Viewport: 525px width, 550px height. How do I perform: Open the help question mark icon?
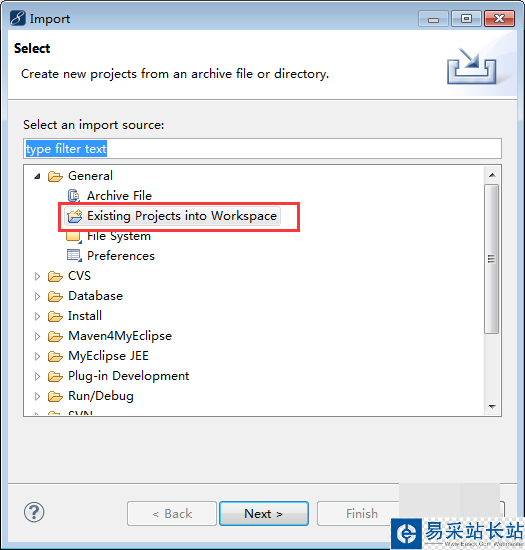tap(34, 512)
